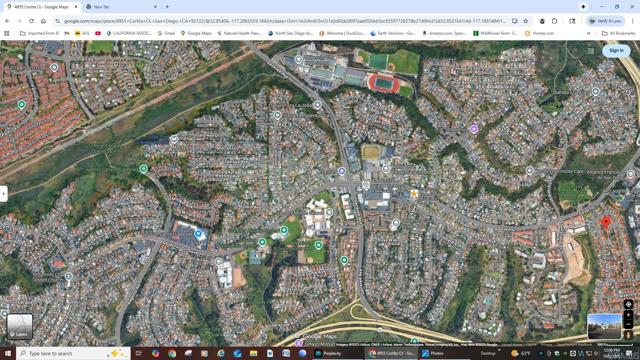
Task: Open the browser home page
Action: click(43, 21)
